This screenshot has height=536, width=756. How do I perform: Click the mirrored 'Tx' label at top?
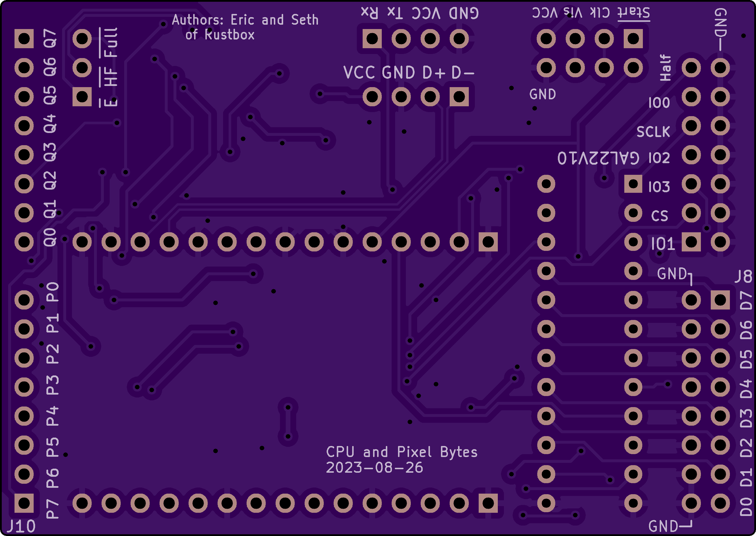395,12
